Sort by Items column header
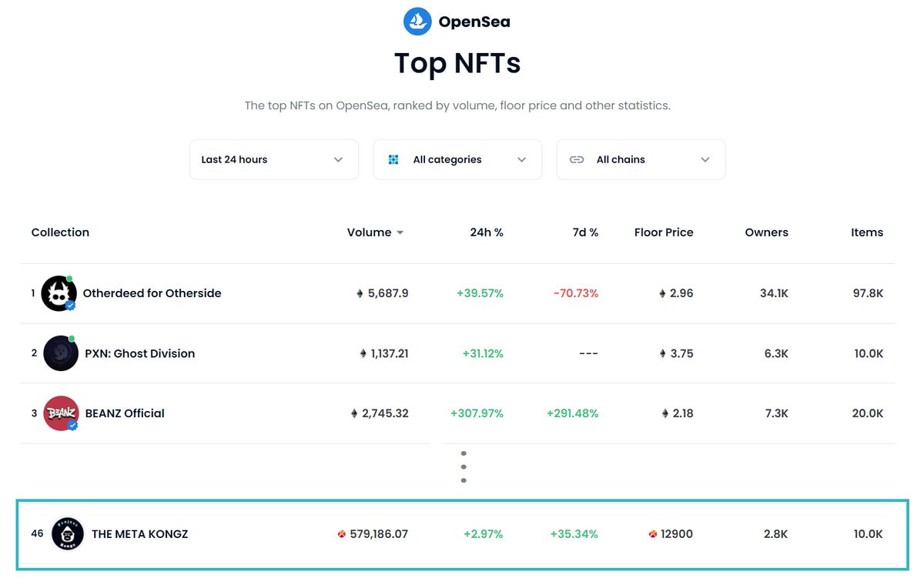The height and width of the screenshot is (578, 924). [x=867, y=232]
